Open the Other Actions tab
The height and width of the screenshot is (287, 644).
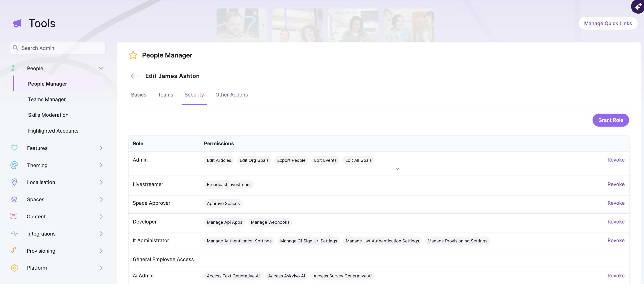232,95
